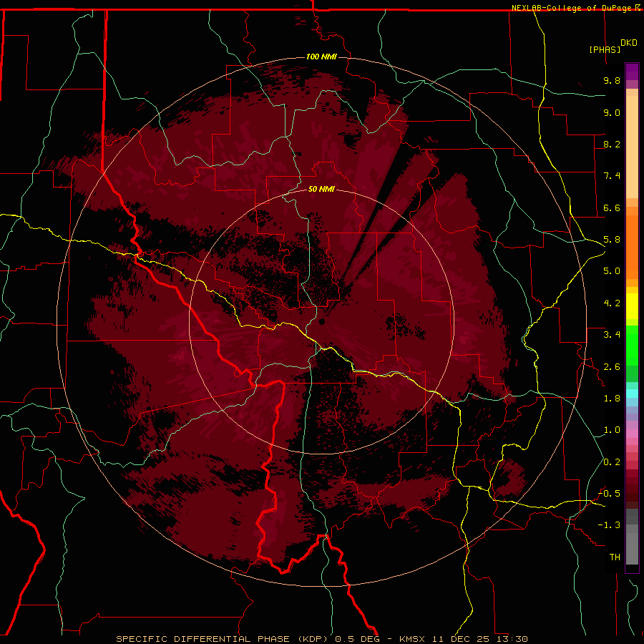The width and height of the screenshot is (644, 644).
Task: Click the 1.0 colorbar value
Action: (x=612, y=430)
